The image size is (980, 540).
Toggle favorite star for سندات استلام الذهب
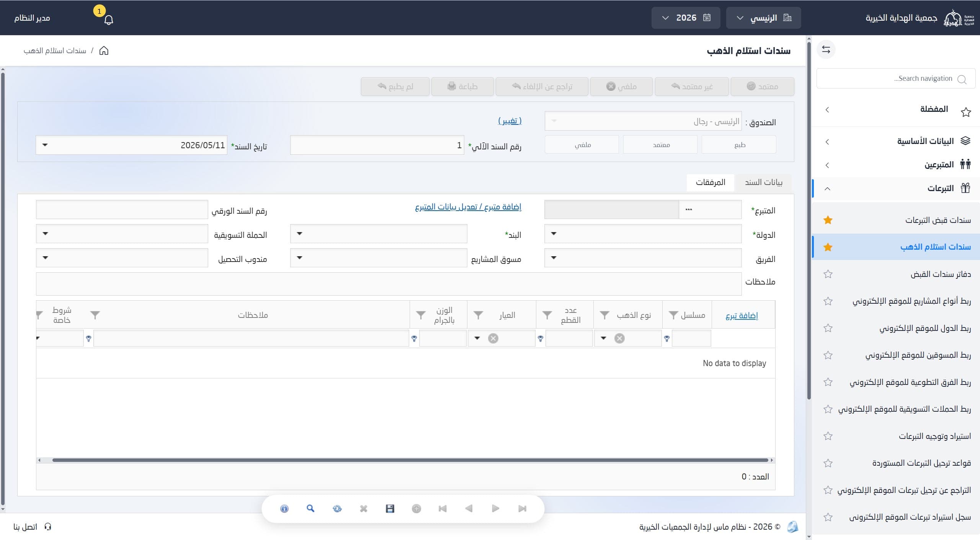[x=828, y=247]
